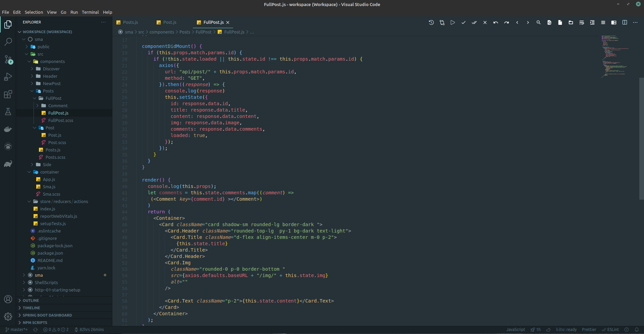Open the Explorer view in the activity bar

pyautogui.click(x=8, y=24)
